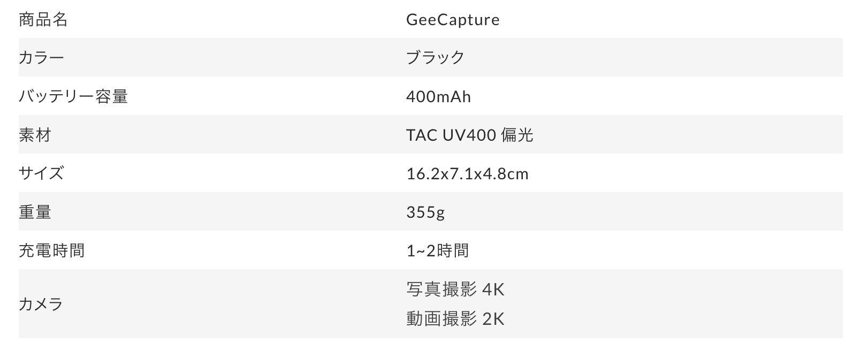
Task: Select the TAC UV400 偏光 value
Action: (x=469, y=135)
